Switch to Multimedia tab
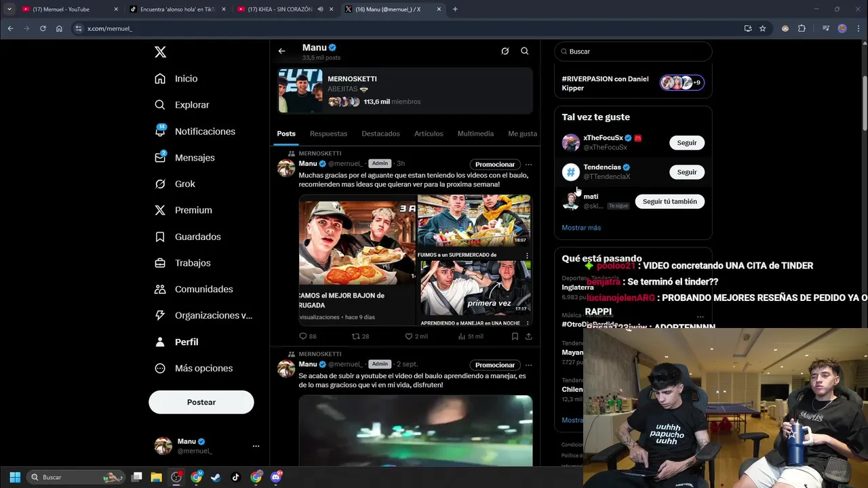Image resolution: width=868 pixels, height=488 pixels. tap(475, 134)
